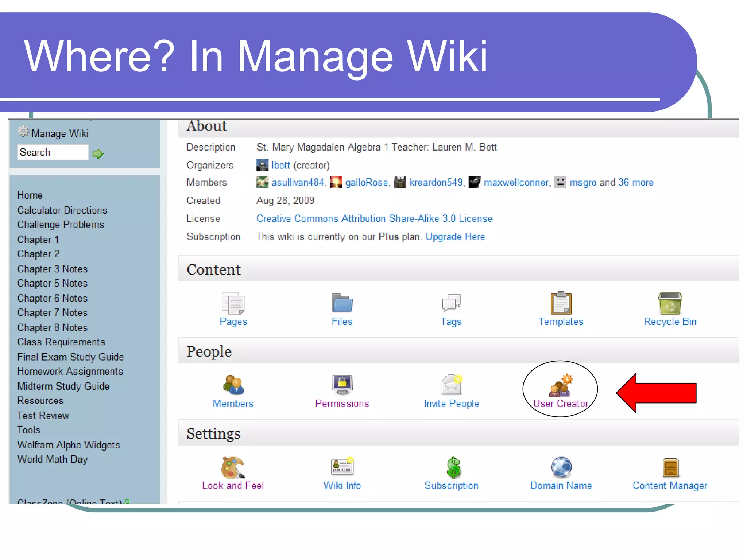747x560 pixels.
Task: Open the Pages icon under Content
Action: [x=233, y=303]
